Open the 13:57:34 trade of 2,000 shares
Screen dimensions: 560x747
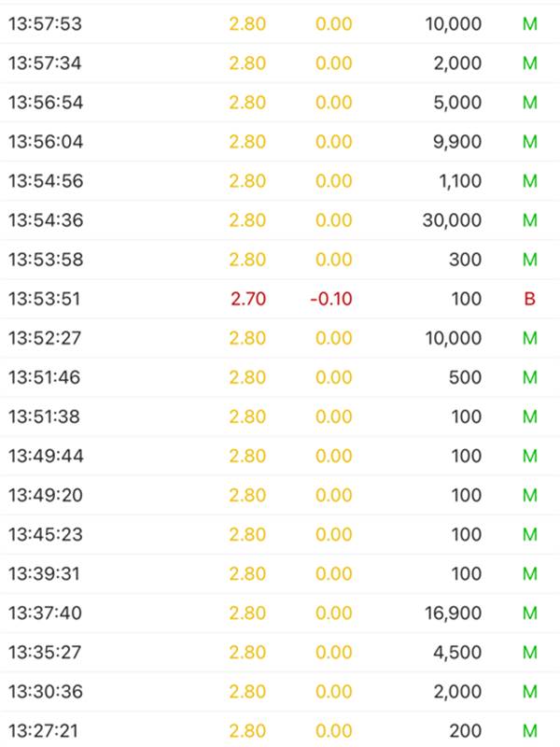280,63
